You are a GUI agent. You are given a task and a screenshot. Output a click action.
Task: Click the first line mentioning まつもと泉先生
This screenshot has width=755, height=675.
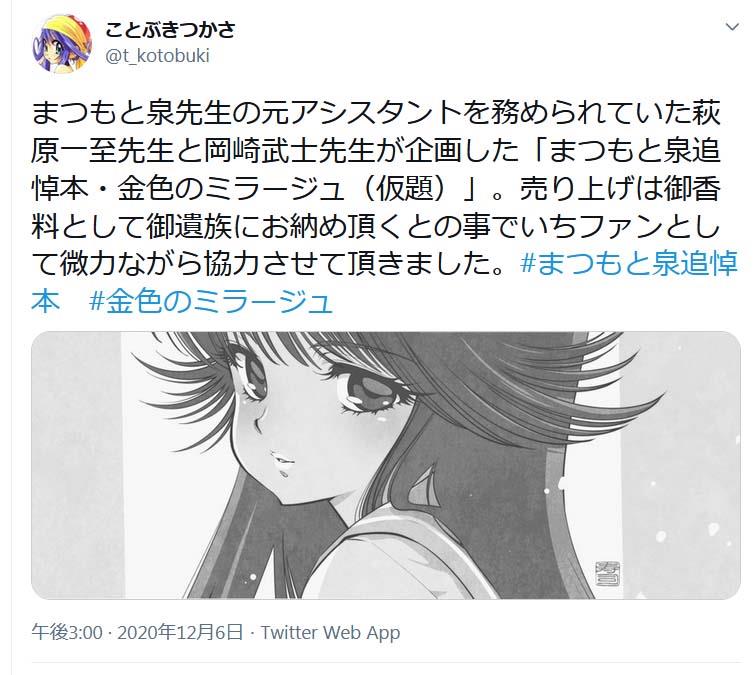click(x=376, y=113)
